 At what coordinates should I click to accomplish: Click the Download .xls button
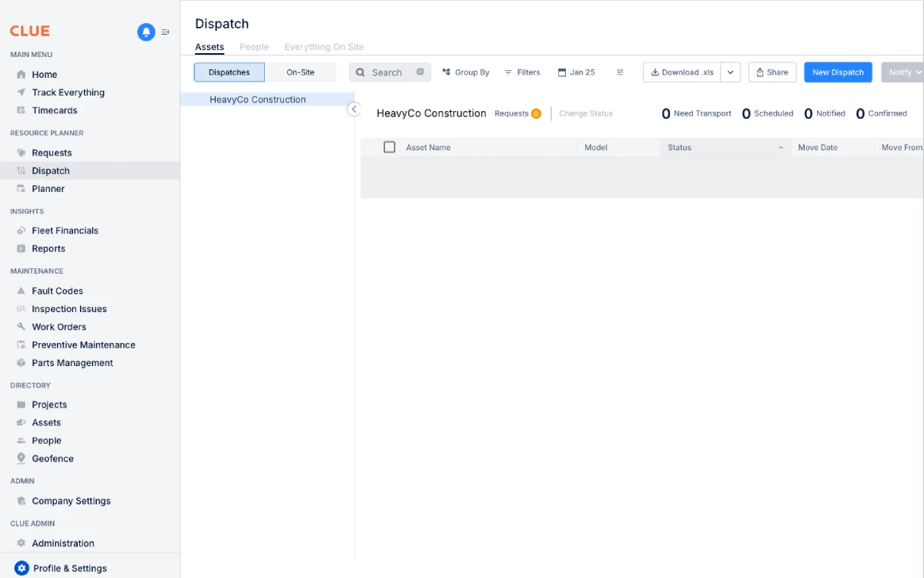682,72
